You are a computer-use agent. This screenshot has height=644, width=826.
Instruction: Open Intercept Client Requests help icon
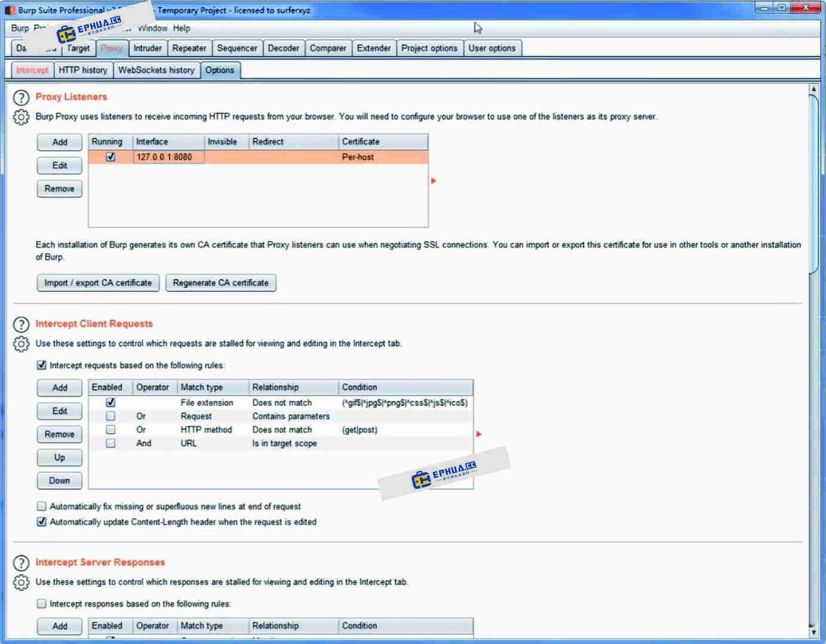(x=21, y=324)
